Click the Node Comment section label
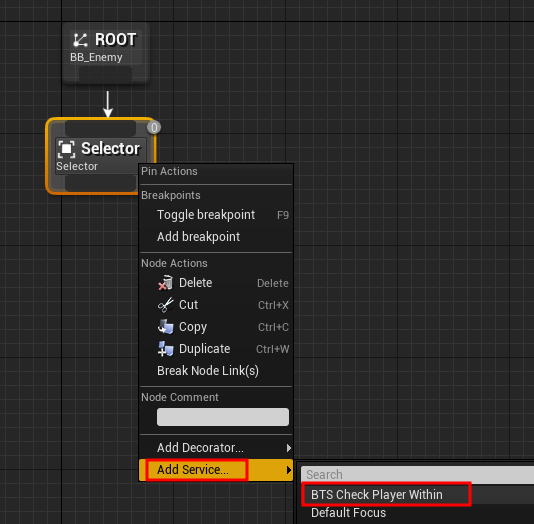 (180, 397)
